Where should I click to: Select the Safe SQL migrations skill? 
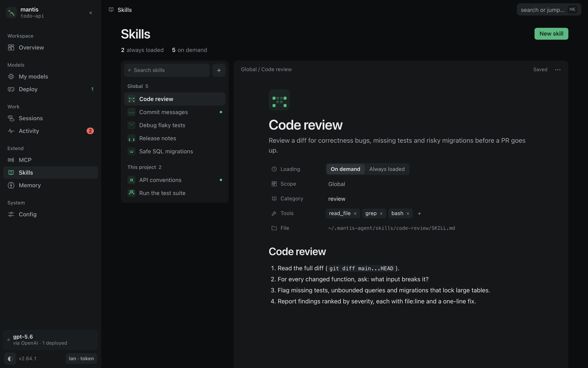click(175, 151)
